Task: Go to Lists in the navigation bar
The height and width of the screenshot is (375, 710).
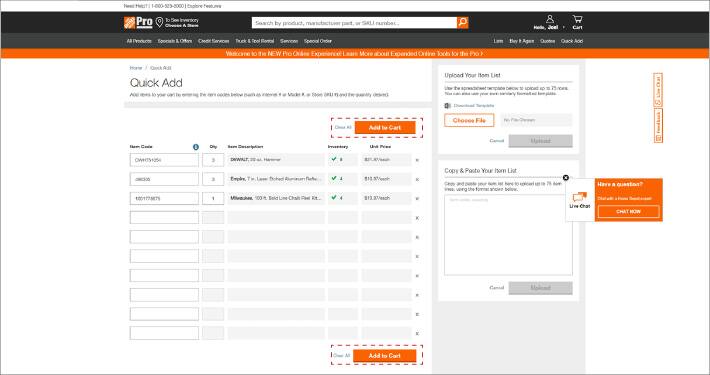Action: pyautogui.click(x=498, y=41)
